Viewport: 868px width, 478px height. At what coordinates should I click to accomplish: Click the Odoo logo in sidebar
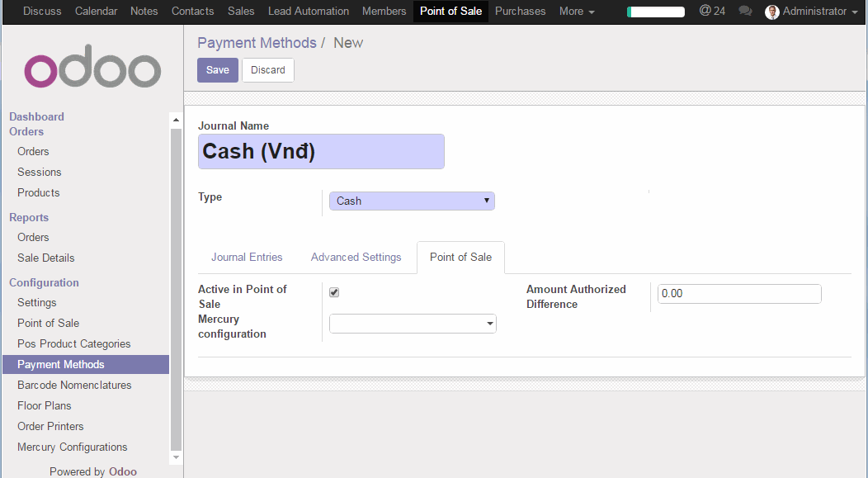(x=92, y=71)
